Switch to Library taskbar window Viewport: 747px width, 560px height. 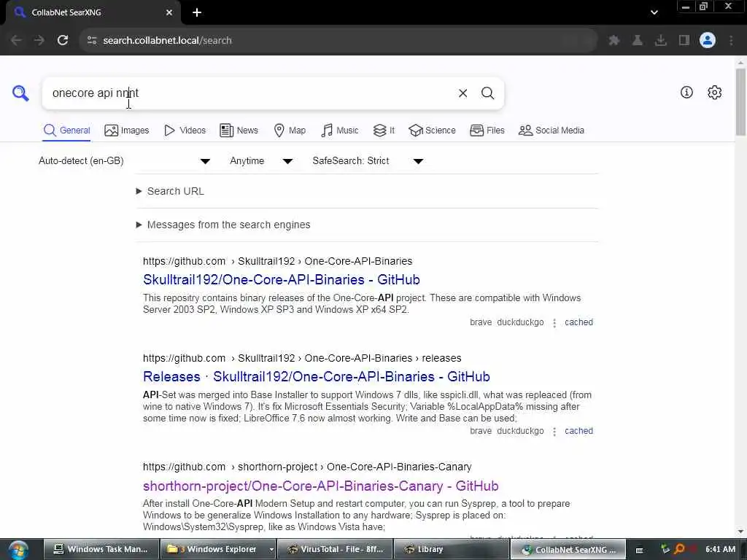click(x=452, y=549)
